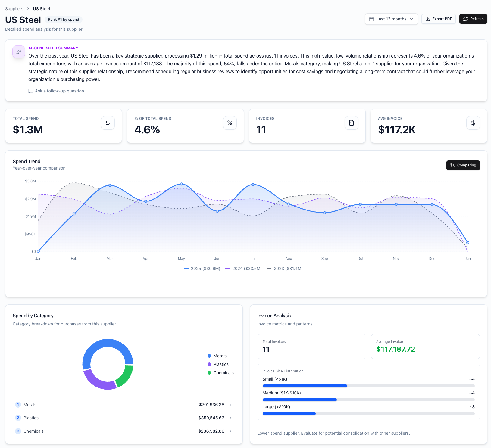Click the AI summary sparkle icon
The width and height of the screenshot is (491, 448).
18,52
